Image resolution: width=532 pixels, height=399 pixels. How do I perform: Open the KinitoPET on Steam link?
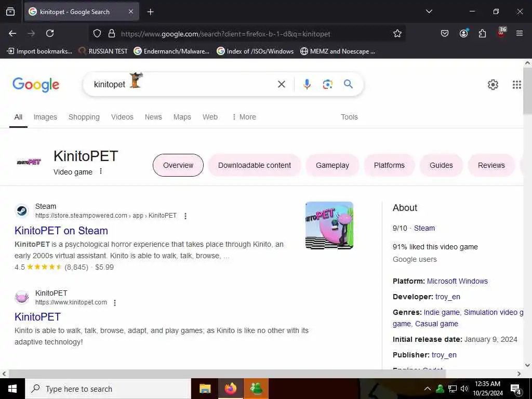61,231
